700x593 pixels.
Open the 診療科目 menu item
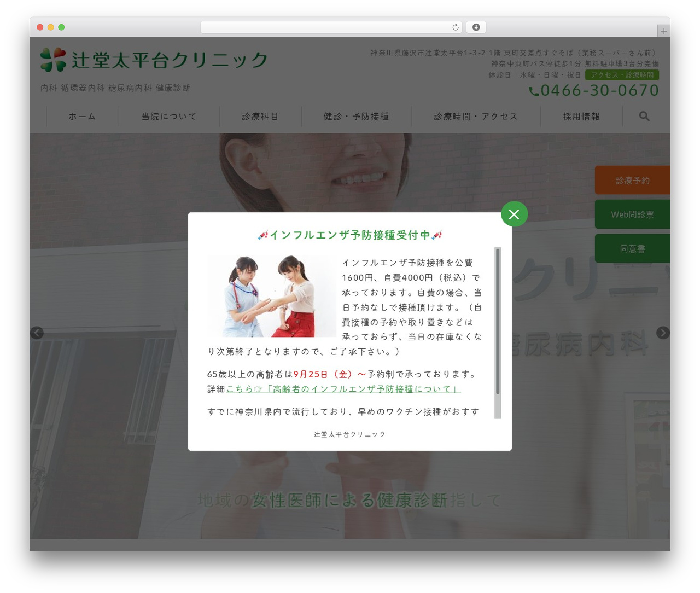click(260, 117)
